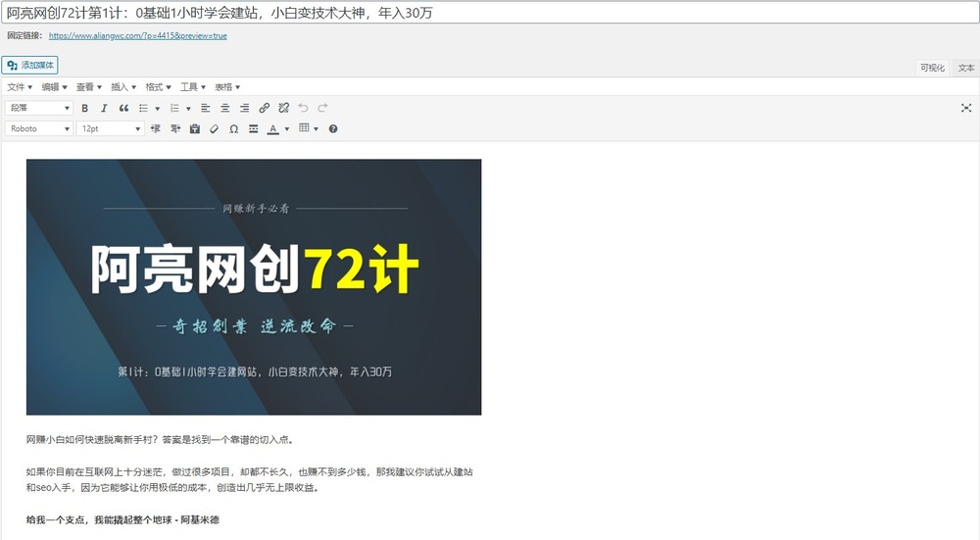Screen dimensions: 980x540
Task: Click into the post title field
Action: [490, 13]
